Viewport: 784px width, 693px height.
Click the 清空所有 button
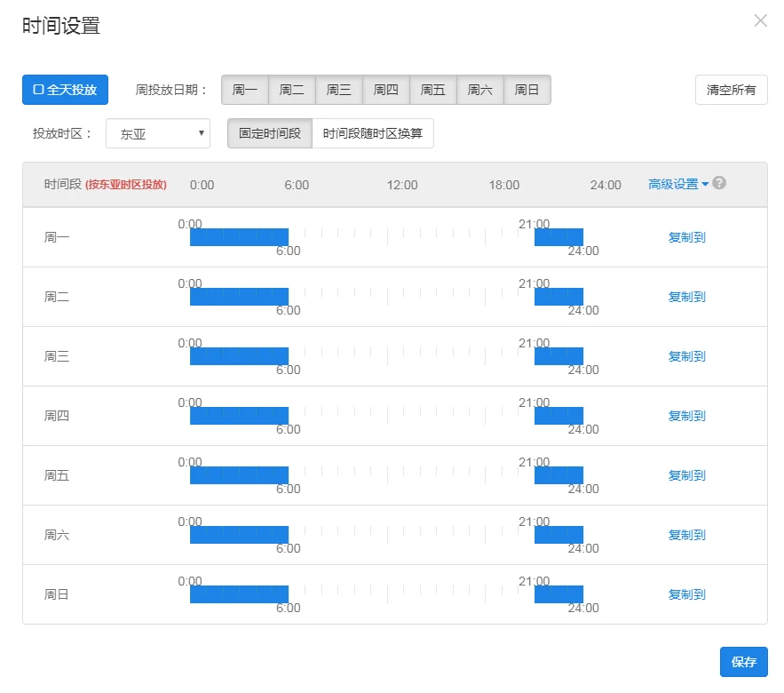[731, 90]
